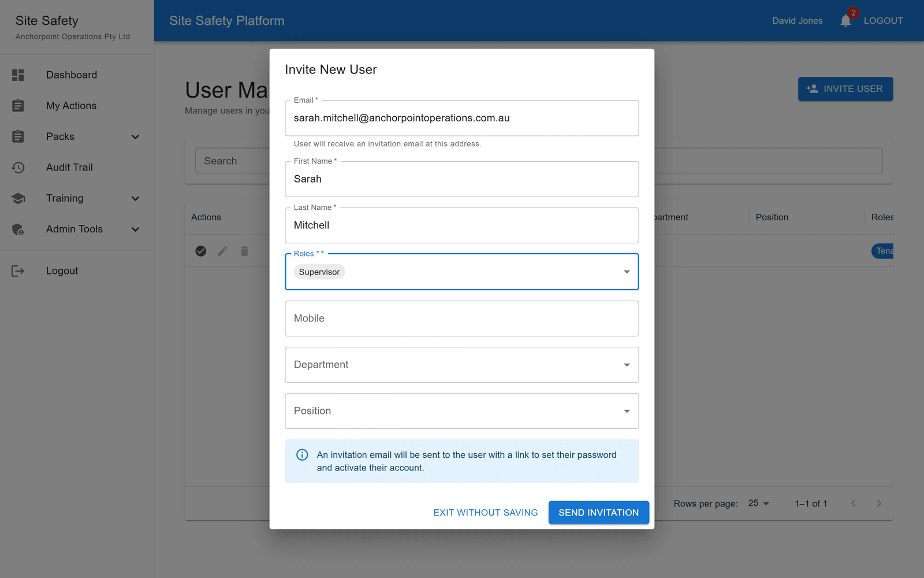Click the trash delete icon in user row
The height and width of the screenshot is (578, 924).
tap(244, 251)
